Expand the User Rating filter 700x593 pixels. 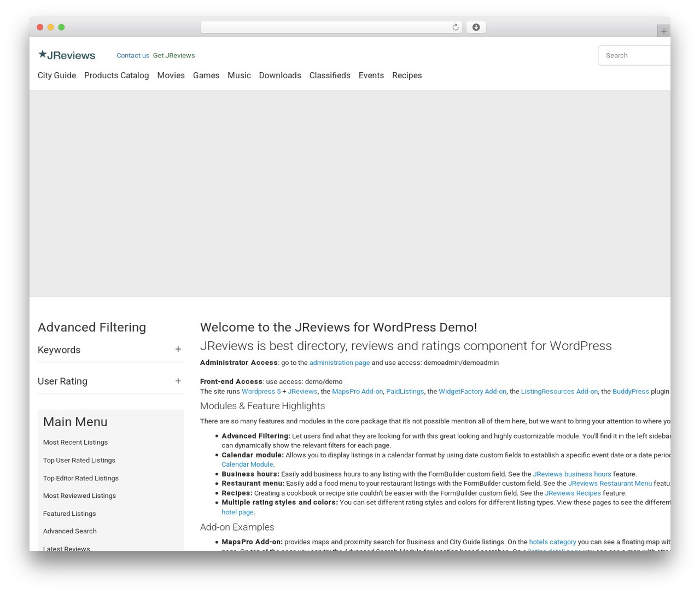click(110, 381)
